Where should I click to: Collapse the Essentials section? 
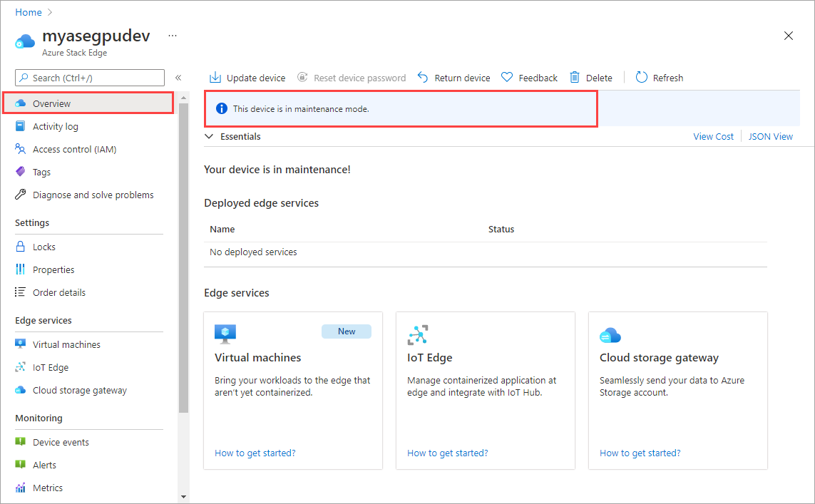(x=209, y=136)
